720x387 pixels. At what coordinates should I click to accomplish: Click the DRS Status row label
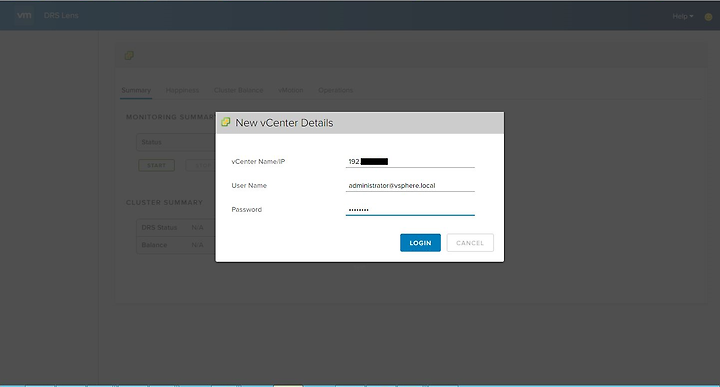(x=159, y=227)
